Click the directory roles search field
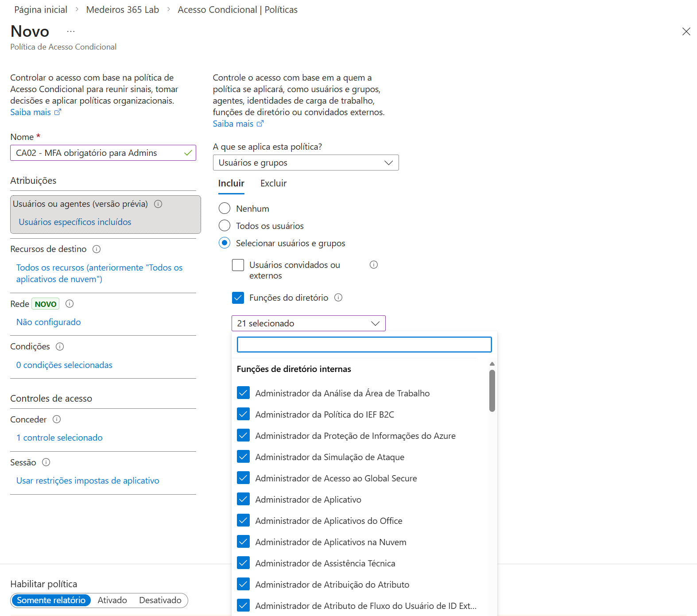This screenshot has width=697, height=616. point(364,345)
